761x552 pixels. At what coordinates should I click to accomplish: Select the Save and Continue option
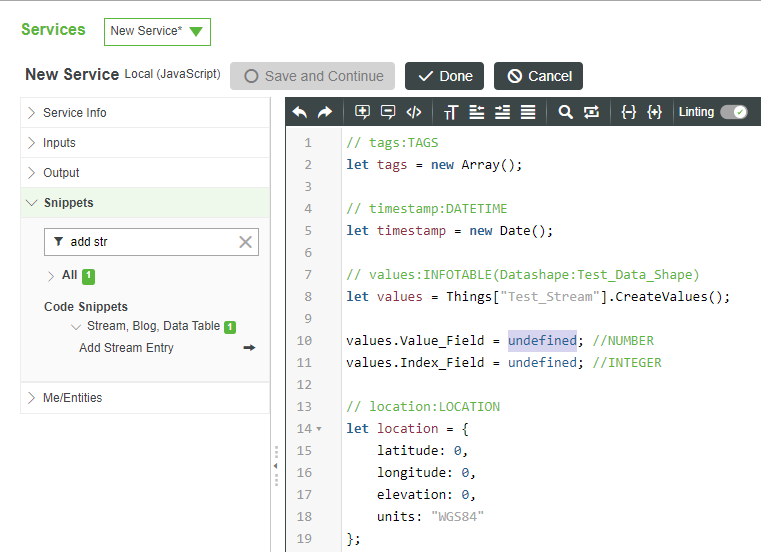pyautogui.click(x=312, y=76)
